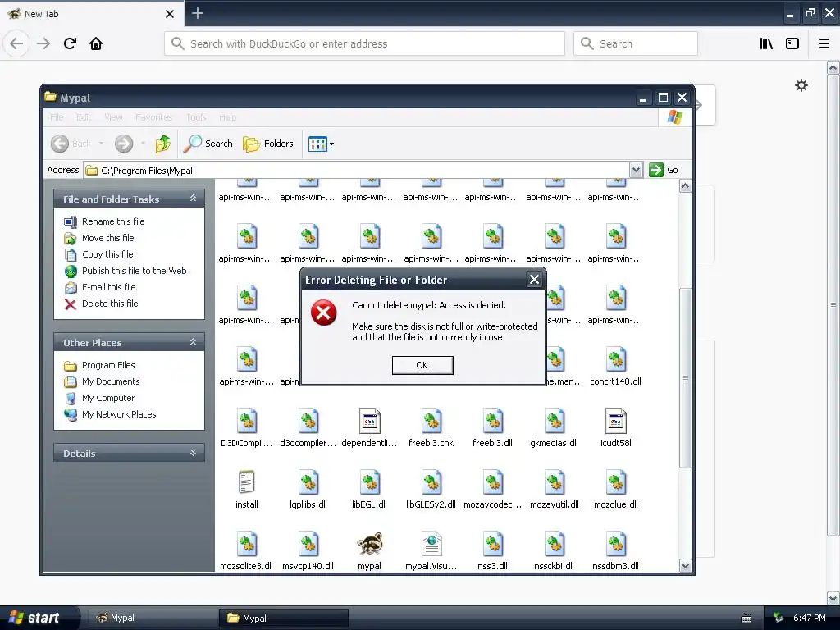The width and height of the screenshot is (840, 630).
Task: Toggle the browser sidebar icon
Action: [x=792, y=44]
